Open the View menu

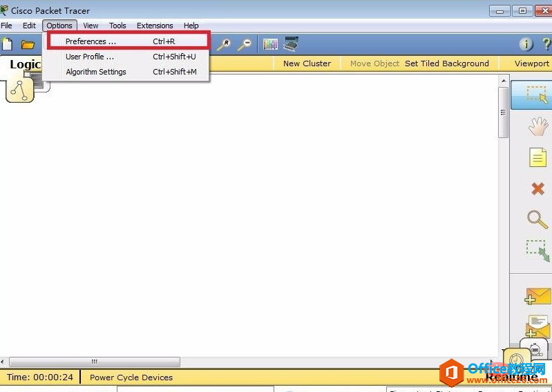coord(91,26)
